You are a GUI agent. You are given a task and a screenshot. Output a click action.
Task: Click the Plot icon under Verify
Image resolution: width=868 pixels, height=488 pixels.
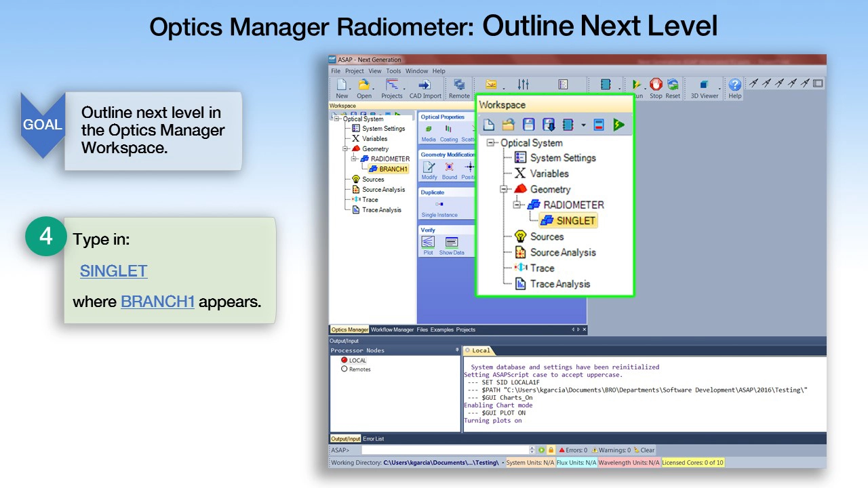pos(428,243)
